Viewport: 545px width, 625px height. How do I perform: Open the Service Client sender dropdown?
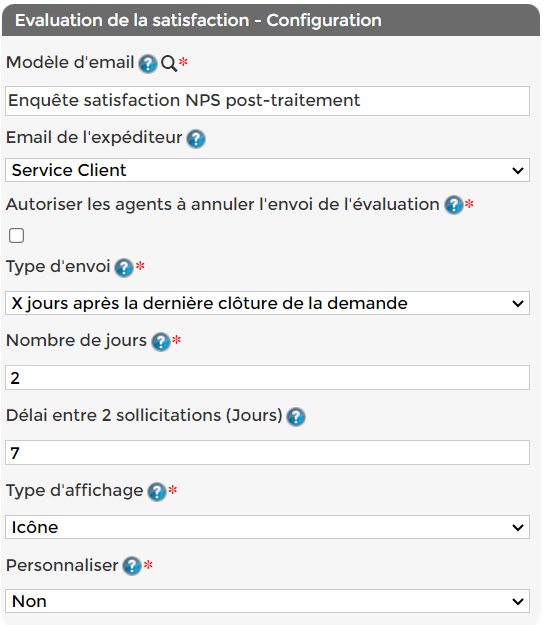click(x=267, y=170)
